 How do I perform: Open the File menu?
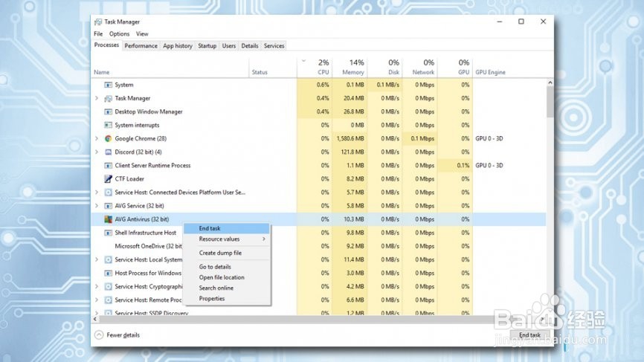(x=98, y=33)
